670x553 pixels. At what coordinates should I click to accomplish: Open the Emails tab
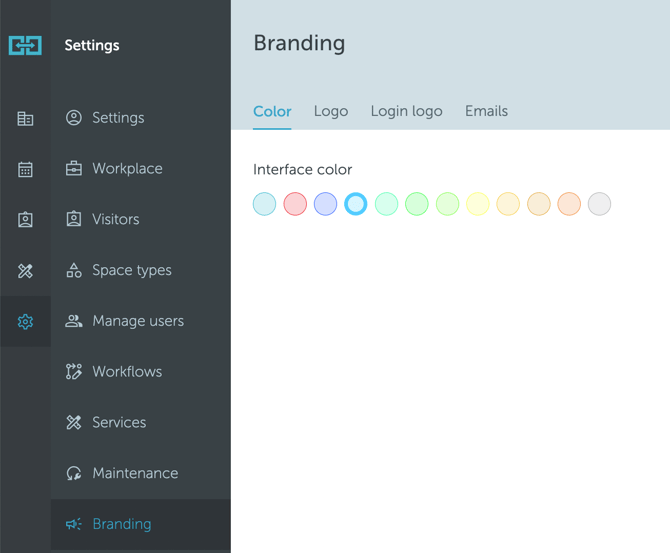click(x=486, y=111)
